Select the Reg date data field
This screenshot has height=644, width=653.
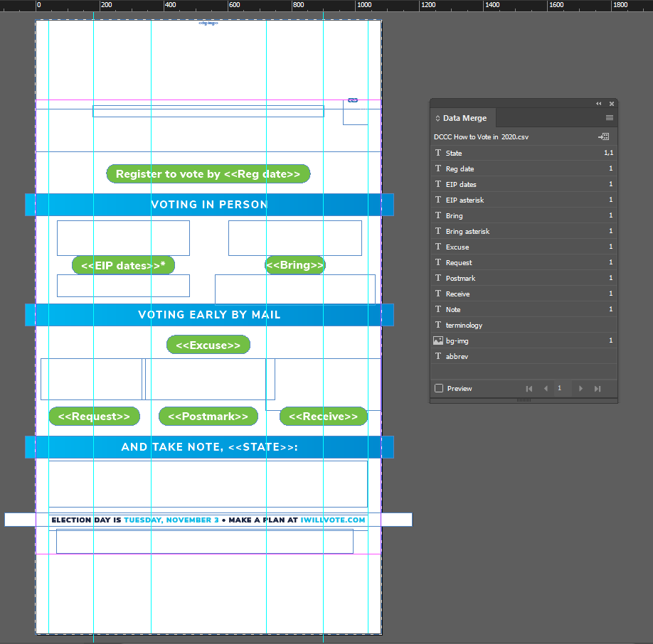pyautogui.click(x=524, y=168)
